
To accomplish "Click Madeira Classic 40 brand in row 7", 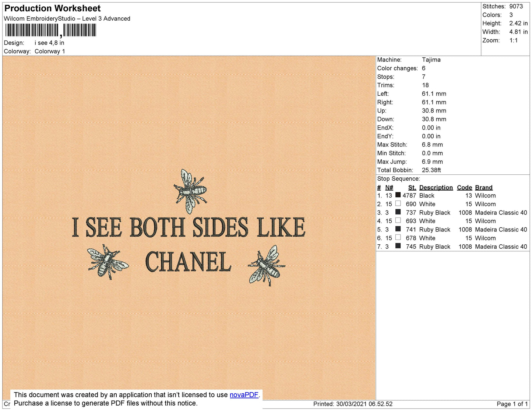I will (501, 247).
